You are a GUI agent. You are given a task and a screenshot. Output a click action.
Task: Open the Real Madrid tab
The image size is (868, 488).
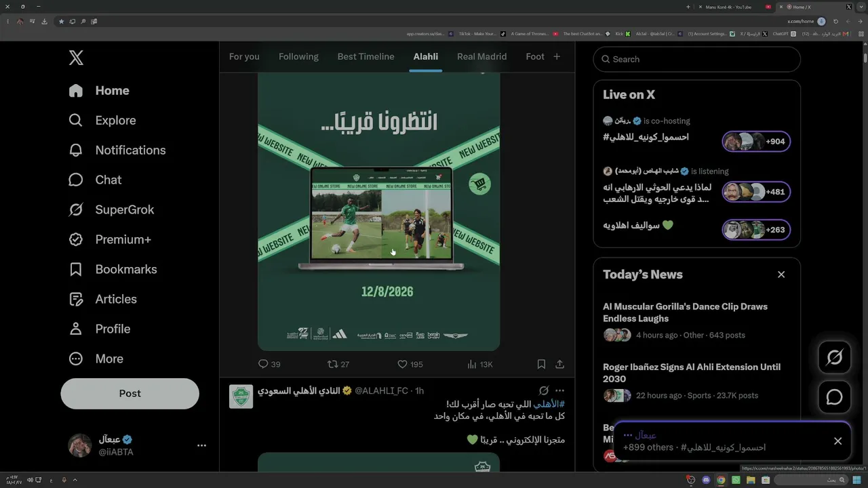pos(482,57)
